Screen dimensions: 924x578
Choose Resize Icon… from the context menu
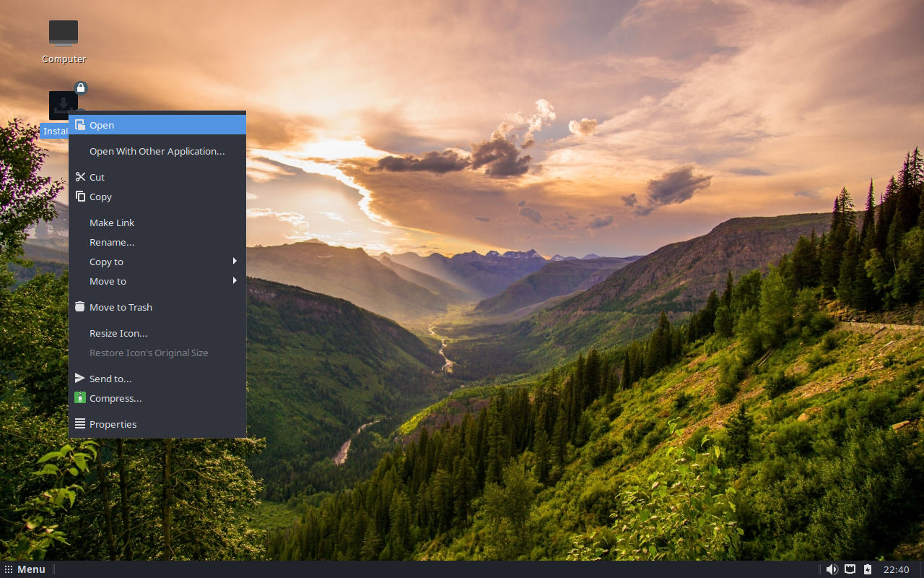[157, 333]
